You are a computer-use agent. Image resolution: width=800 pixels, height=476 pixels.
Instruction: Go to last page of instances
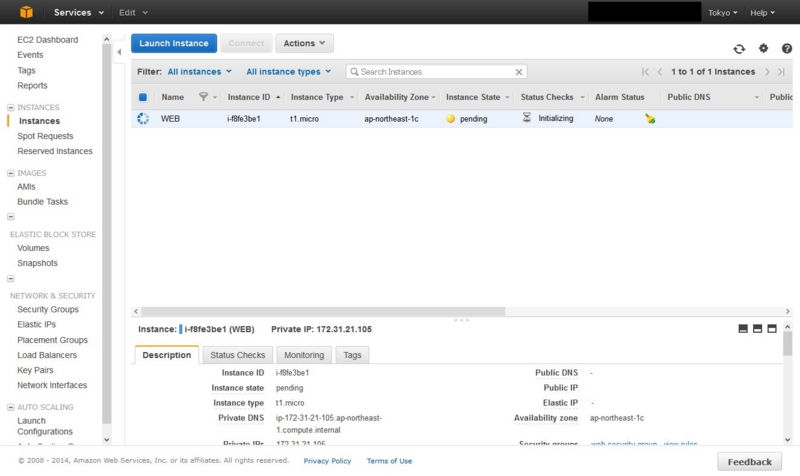(781, 72)
